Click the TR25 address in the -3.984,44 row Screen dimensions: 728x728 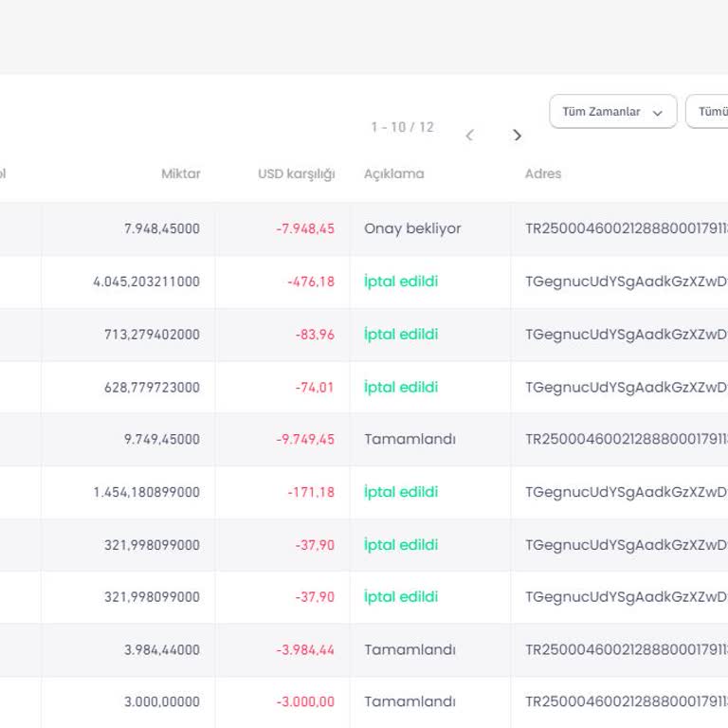click(x=627, y=650)
